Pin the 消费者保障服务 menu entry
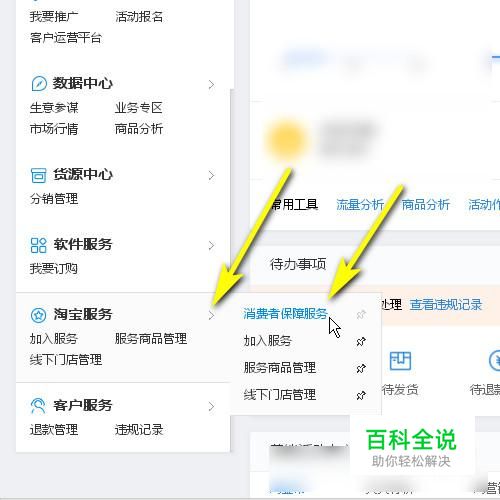Viewport: 500px width, 500px height. 361,314
